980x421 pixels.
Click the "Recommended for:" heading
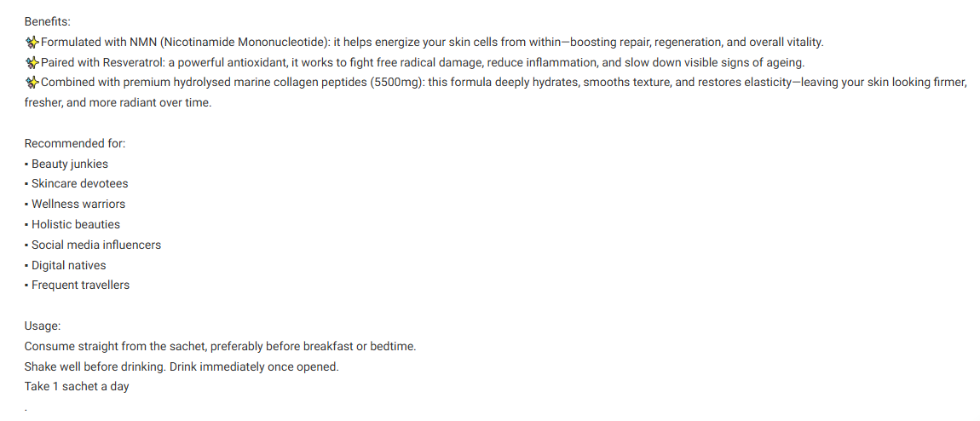point(75,144)
